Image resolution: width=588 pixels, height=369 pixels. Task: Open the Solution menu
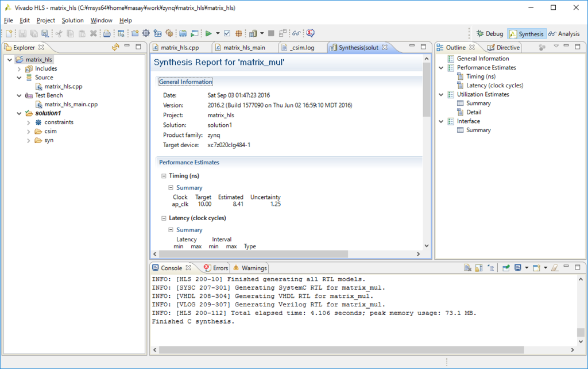point(73,20)
